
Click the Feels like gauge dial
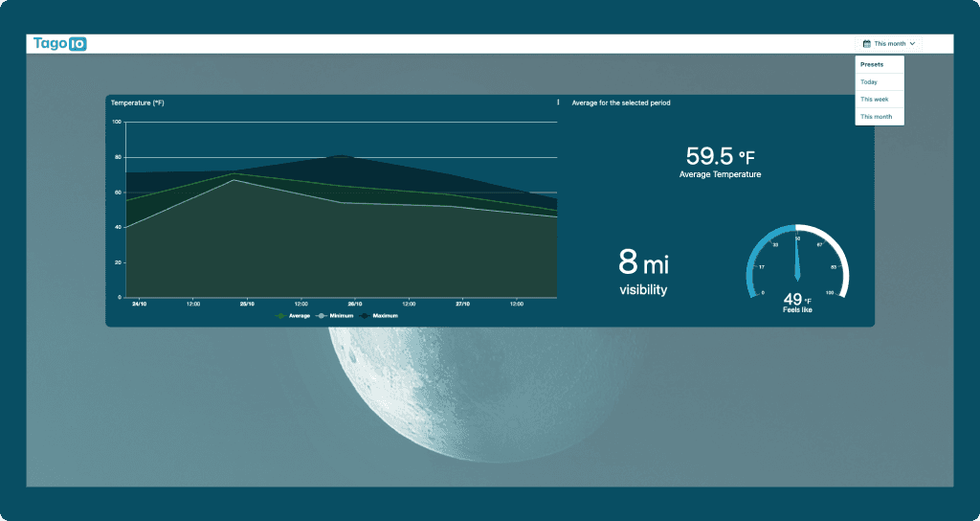pos(797,260)
